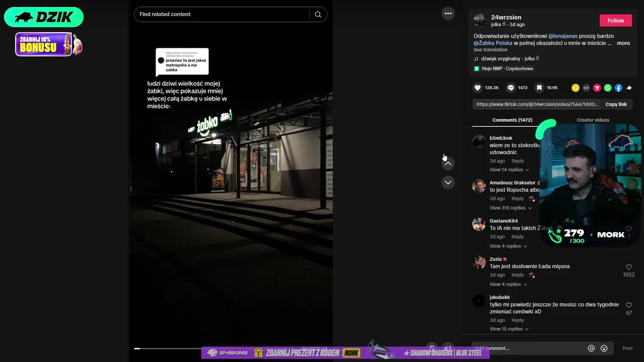Open the three-dots video options menu
Viewport: 644px width, 362px height.
[x=448, y=13]
